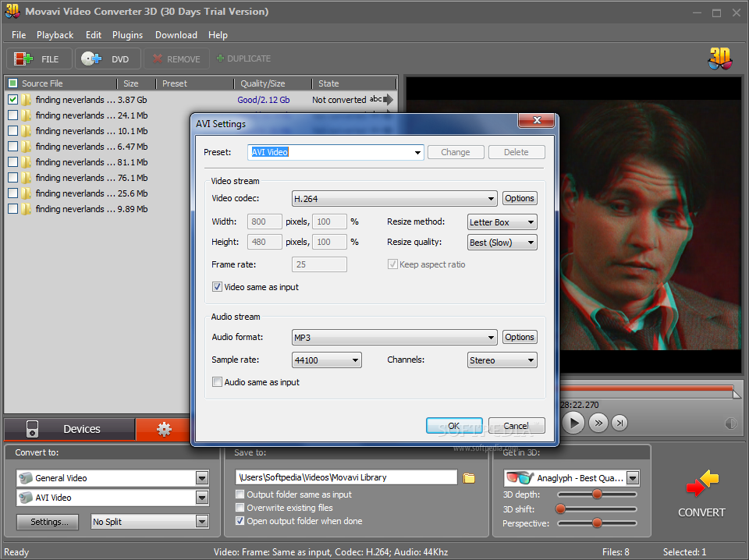The height and width of the screenshot is (560, 749).
Task: Toggle Video same as input checkbox
Action: tap(217, 287)
